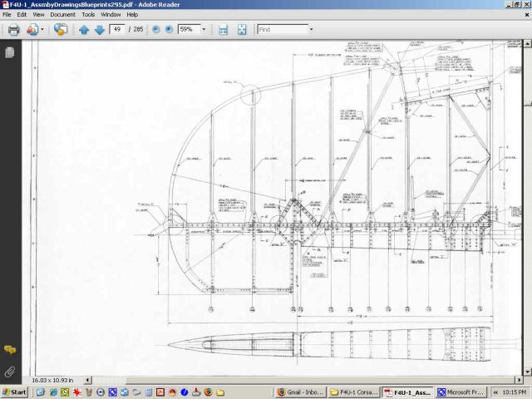Viewport: 532px width, 399px height.
Task: Open the Tools menu
Action: [88, 14]
